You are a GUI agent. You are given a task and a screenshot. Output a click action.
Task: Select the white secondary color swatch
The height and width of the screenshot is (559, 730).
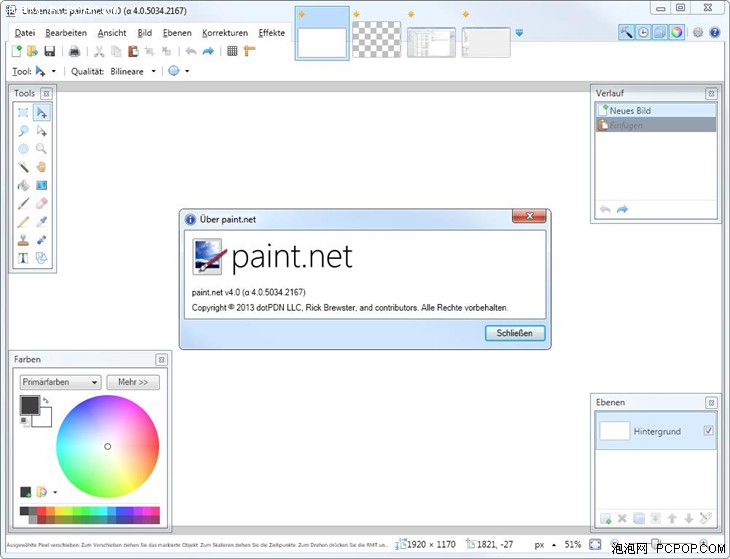(x=44, y=419)
